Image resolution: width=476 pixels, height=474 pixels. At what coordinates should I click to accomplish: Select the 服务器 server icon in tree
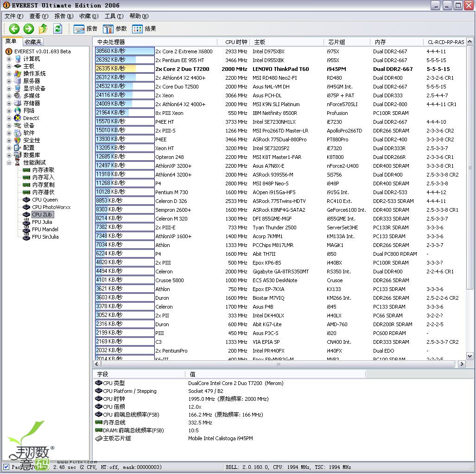click(18, 81)
